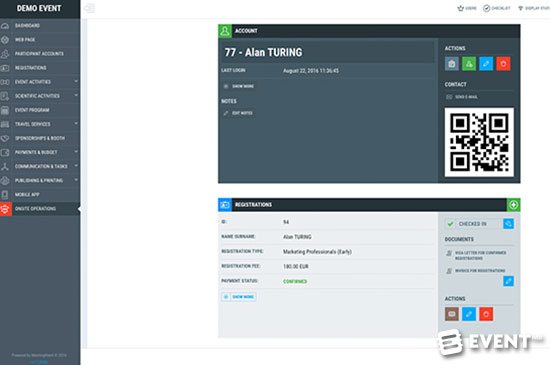Expand Publishing & Printing submenu arrow
Image resolution: width=550 pixels, height=365 pixels.
pos(76,180)
